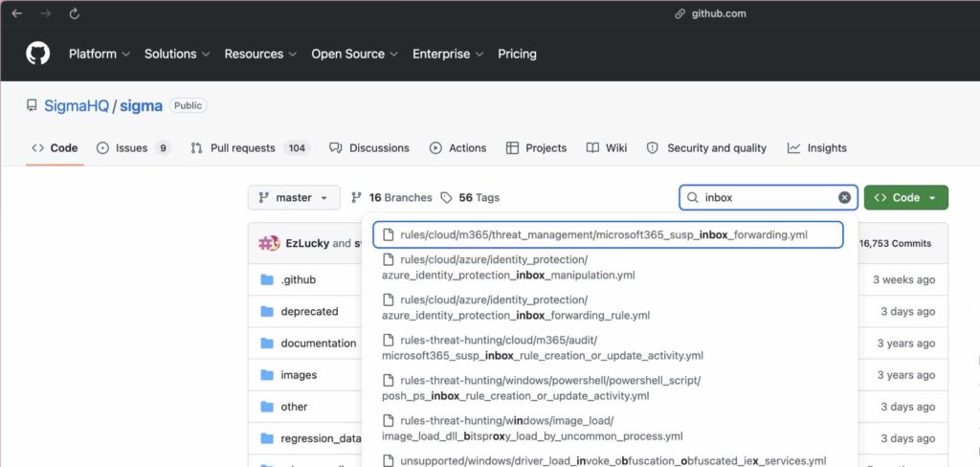Clear the search field with X icon
This screenshot has width=980, height=467.
(x=844, y=198)
